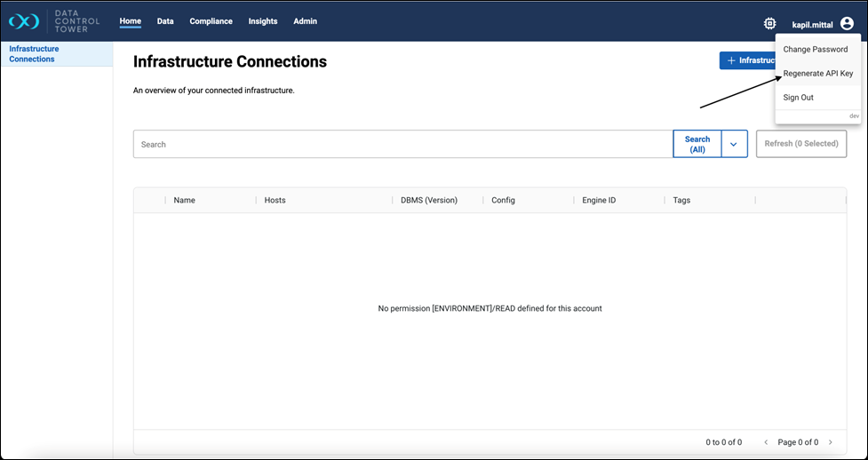Go to next page arrow in pagination

point(831,442)
